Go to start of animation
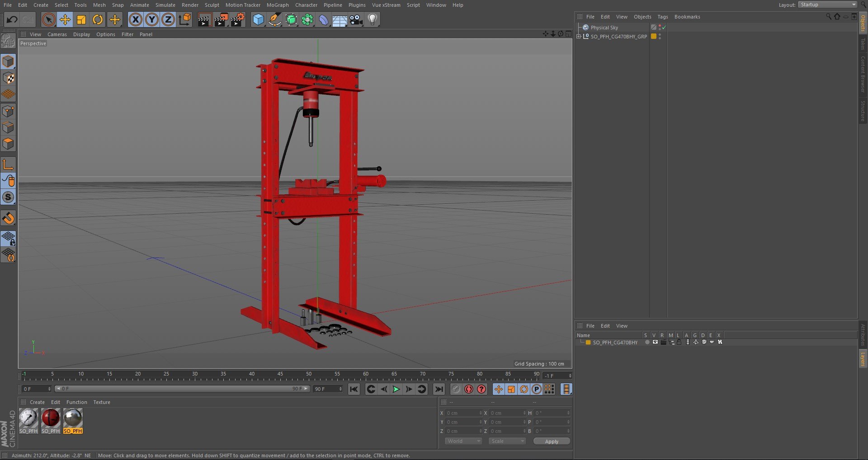The image size is (868, 460). 354,389
